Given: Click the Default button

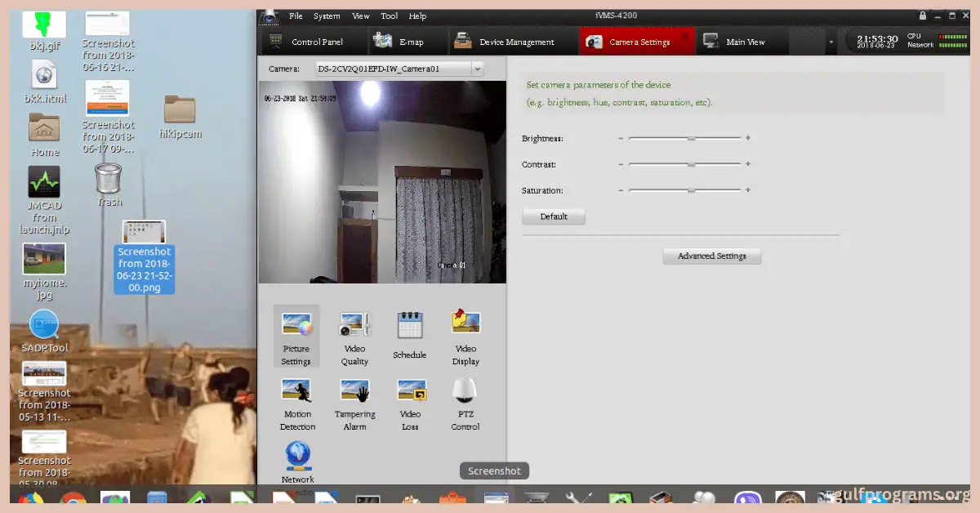Looking at the screenshot, I should pyautogui.click(x=554, y=217).
